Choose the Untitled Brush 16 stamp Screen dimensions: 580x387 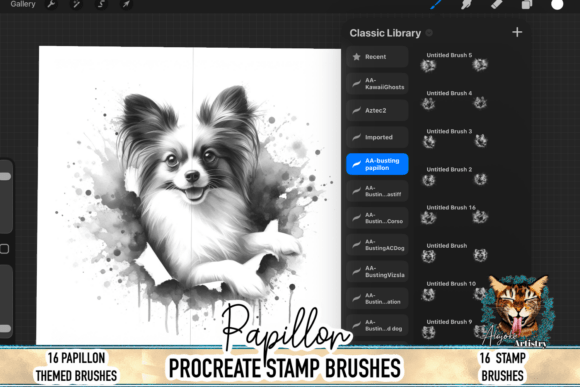pos(454,214)
